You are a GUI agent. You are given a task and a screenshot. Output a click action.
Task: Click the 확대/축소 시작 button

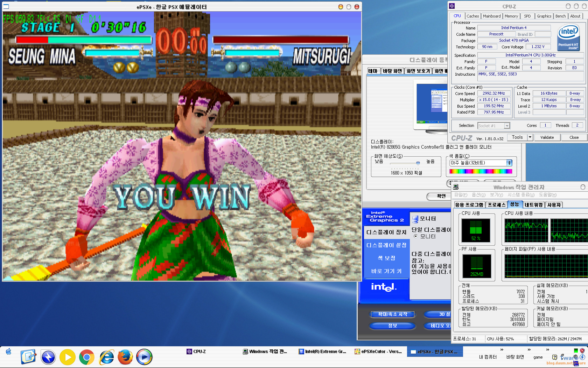click(393, 314)
